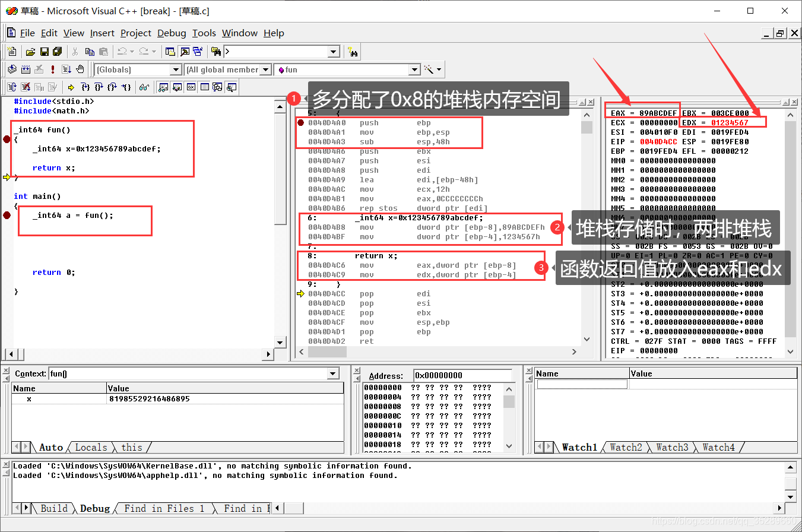
Task: Open the Project menu
Action: (136, 33)
